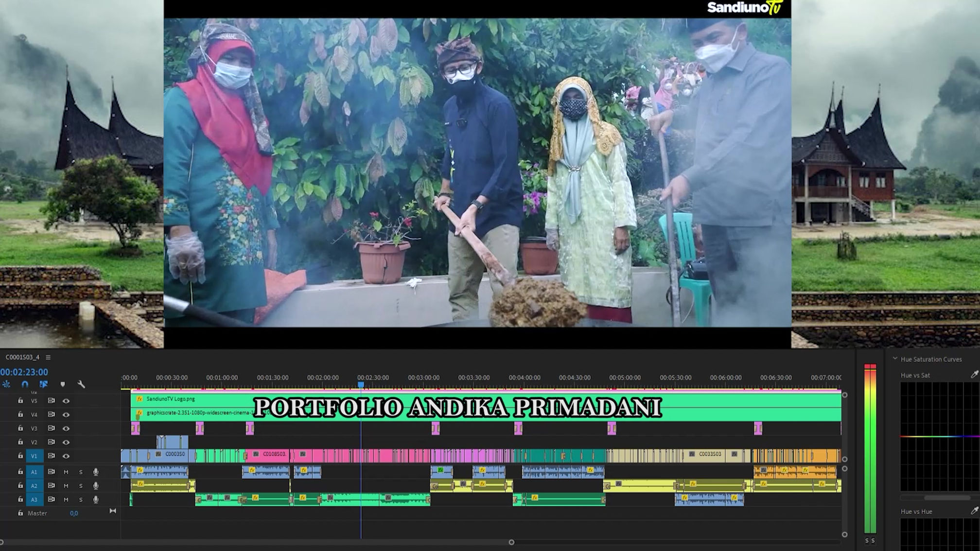Enable voice-over record on track A1

pyautogui.click(x=96, y=472)
